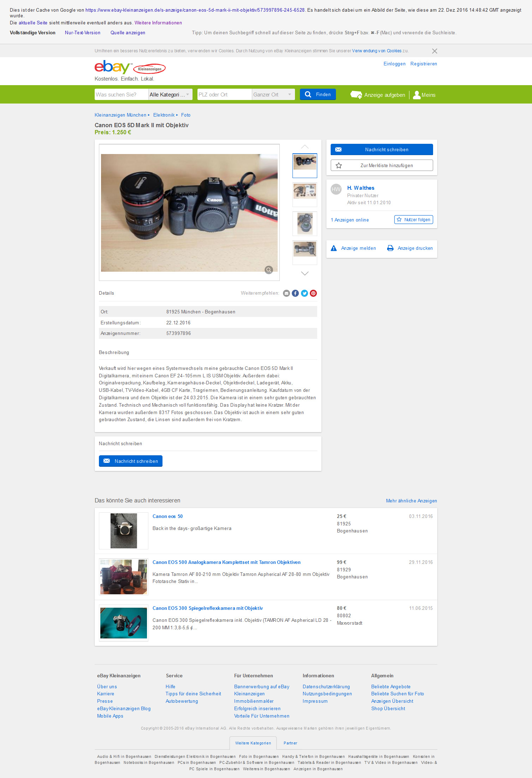This screenshot has height=778, width=532.
Task: Click the magnifier zoom icon on main photo
Action: 269,270
